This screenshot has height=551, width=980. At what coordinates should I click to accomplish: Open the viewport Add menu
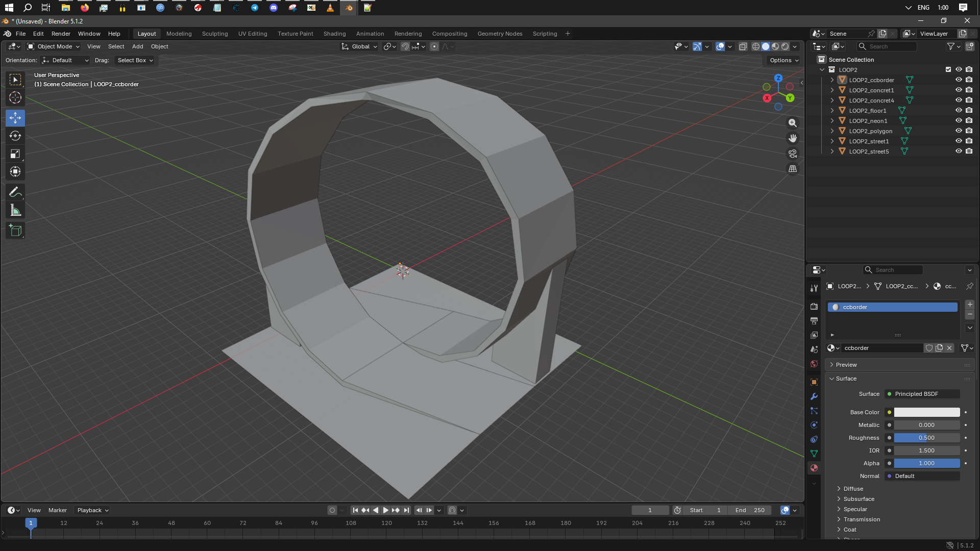point(138,46)
